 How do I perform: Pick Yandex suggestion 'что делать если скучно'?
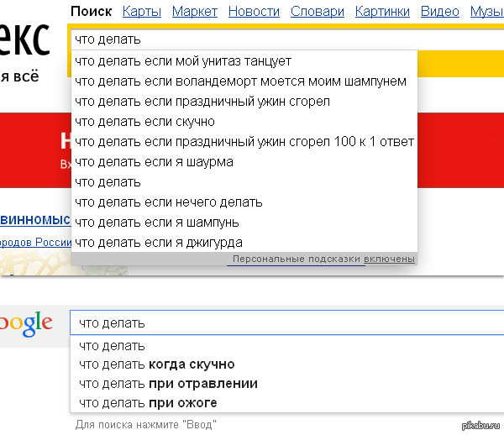tap(144, 122)
